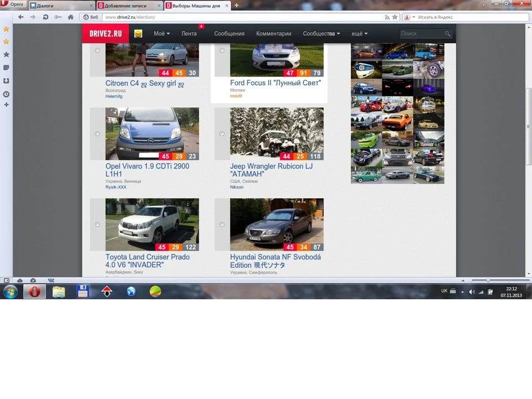Toggle the panel icon in bottom status bar

coord(7,280)
